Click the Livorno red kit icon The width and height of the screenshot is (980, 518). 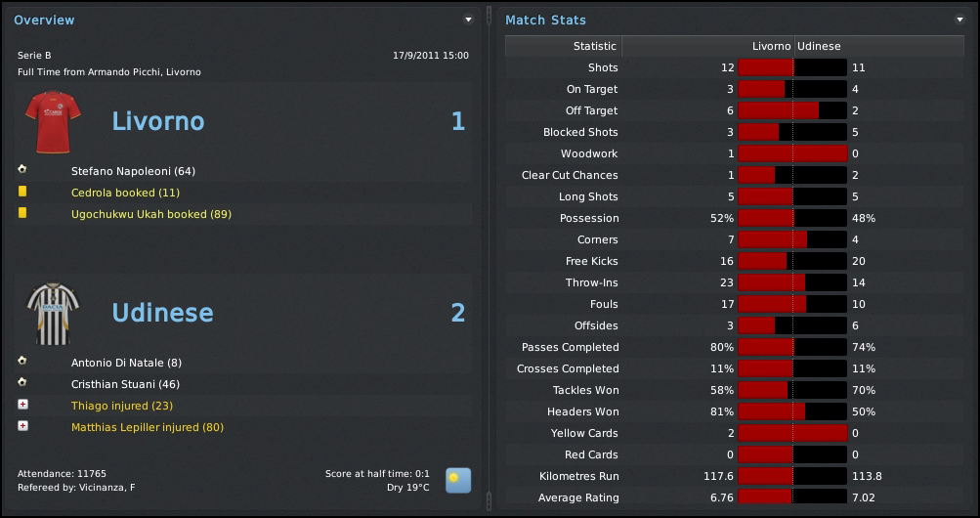pyautogui.click(x=52, y=122)
